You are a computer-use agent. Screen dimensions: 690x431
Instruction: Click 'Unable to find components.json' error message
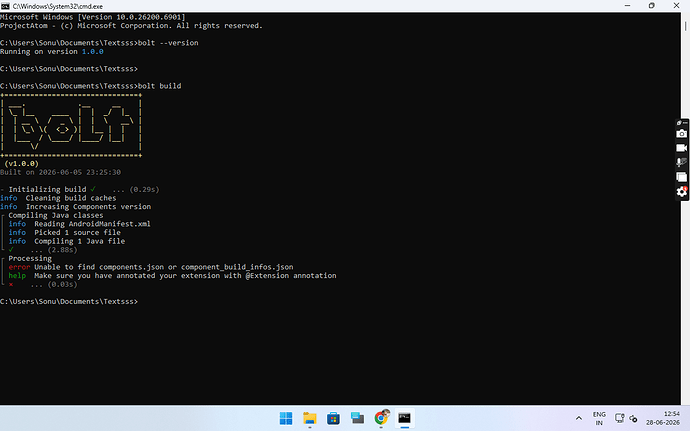pos(164,267)
